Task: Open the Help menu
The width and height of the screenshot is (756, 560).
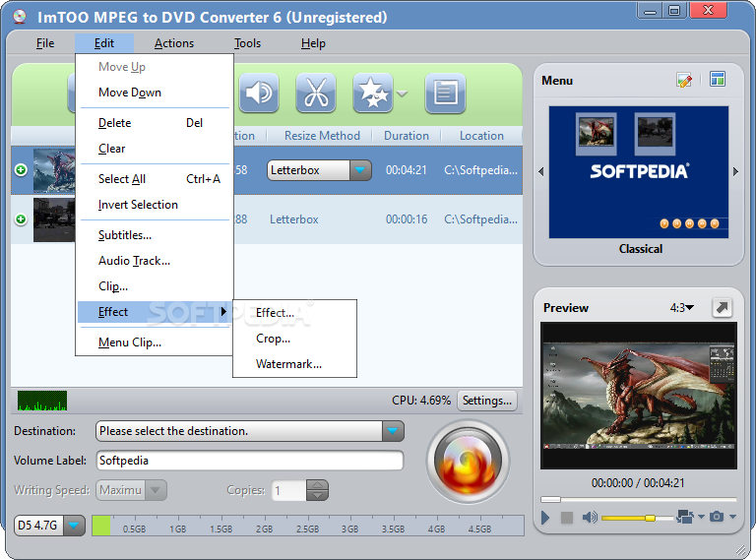Action: (x=313, y=43)
